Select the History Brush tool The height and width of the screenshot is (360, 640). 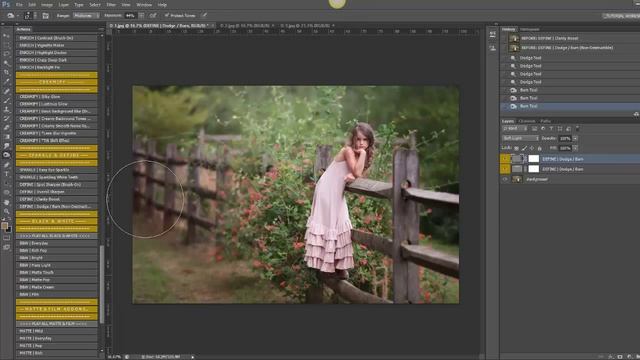7,119
